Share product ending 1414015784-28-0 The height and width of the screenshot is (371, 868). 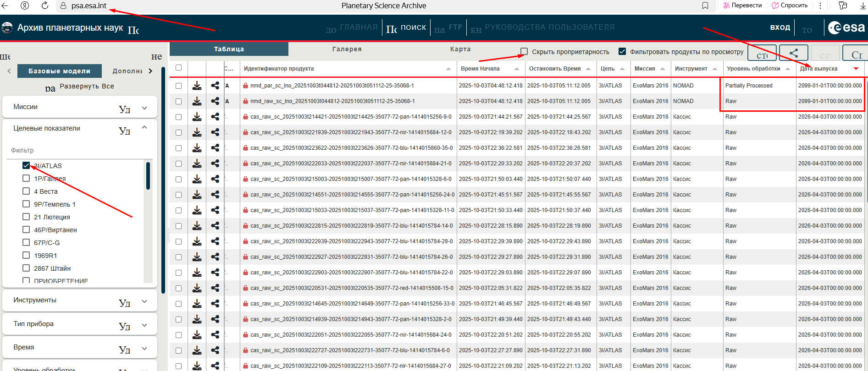(215, 241)
